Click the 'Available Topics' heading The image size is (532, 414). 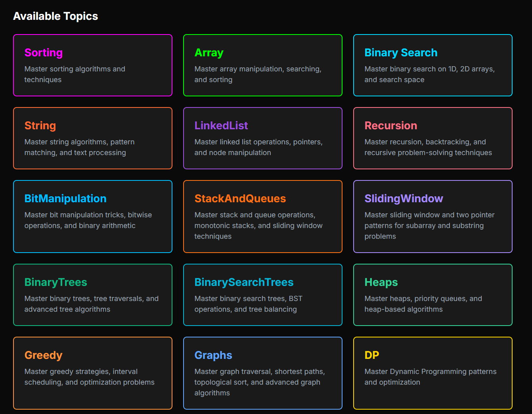[x=55, y=16]
